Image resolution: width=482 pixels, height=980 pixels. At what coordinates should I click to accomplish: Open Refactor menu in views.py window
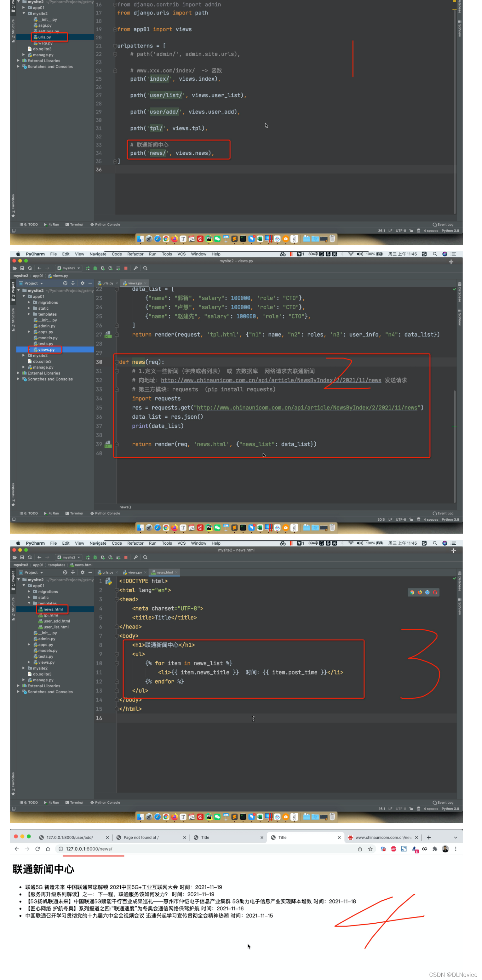tap(135, 254)
